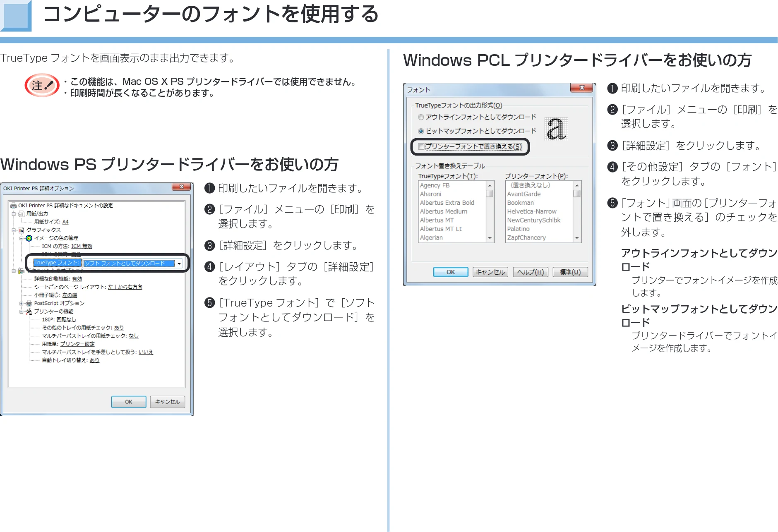Click the TrueType font list scrollbar thumb
Image resolution: width=778 pixels, height=532 pixels.
pyautogui.click(x=490, y=194)
